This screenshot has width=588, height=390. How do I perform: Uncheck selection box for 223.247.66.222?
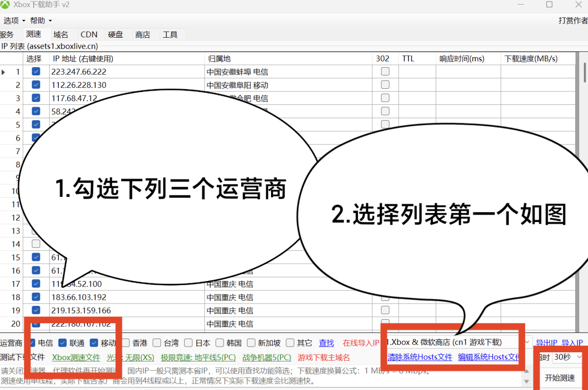click(x=36, y=71)
